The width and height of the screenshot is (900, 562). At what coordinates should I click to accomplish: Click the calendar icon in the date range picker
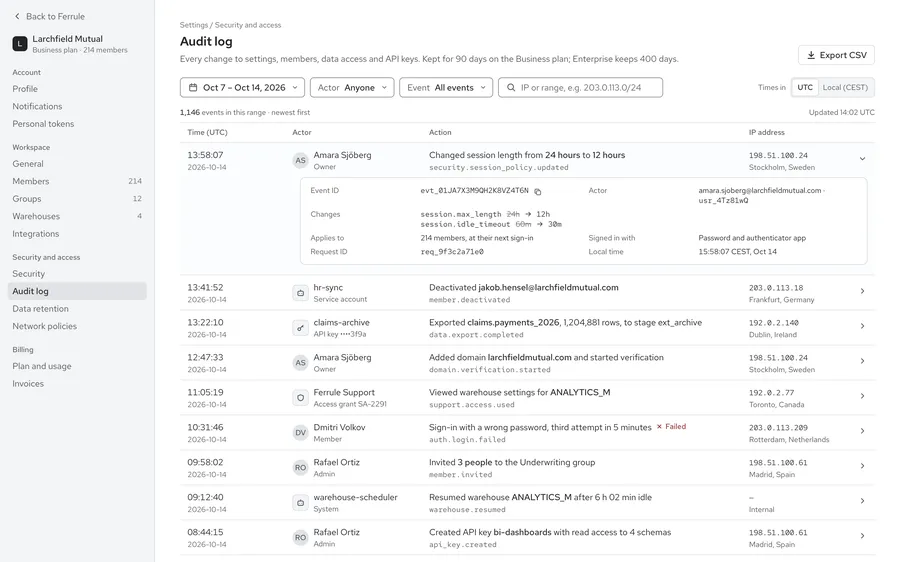pos(193,87)
